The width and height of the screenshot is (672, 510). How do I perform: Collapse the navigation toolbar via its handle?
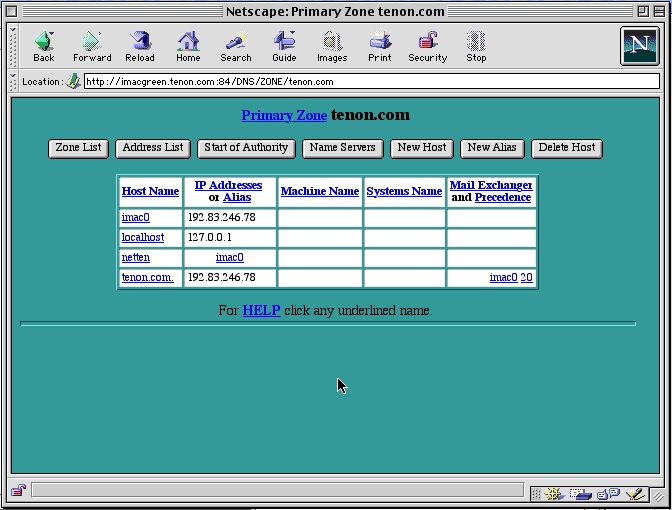13,46
